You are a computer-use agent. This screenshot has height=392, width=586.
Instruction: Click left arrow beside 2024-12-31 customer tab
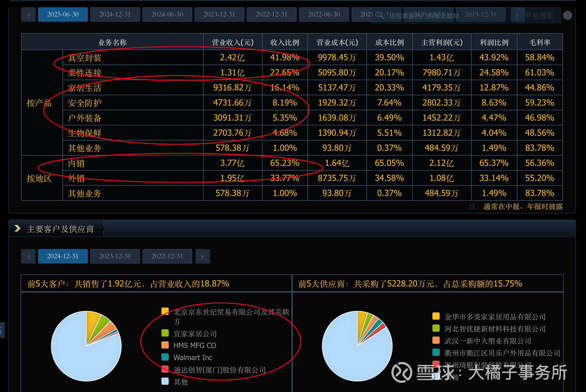pyautogui.click(x=28, y=257)
